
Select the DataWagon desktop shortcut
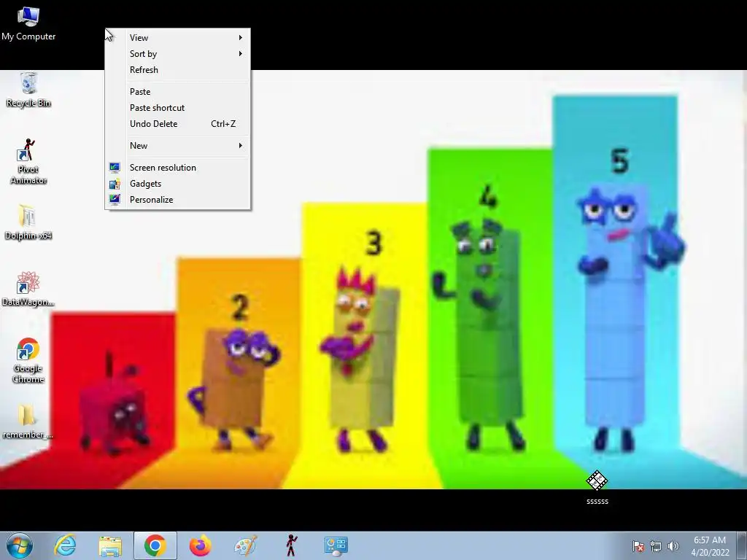tap(28, 289)
